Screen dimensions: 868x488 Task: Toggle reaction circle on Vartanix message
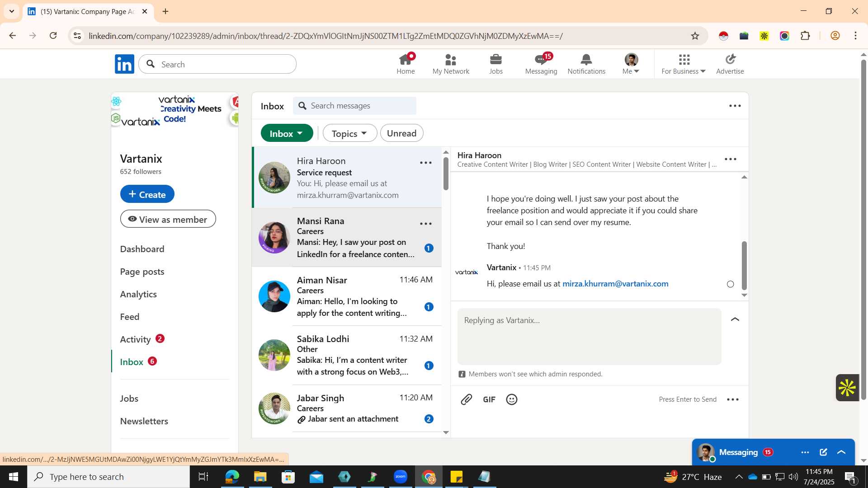731,284
